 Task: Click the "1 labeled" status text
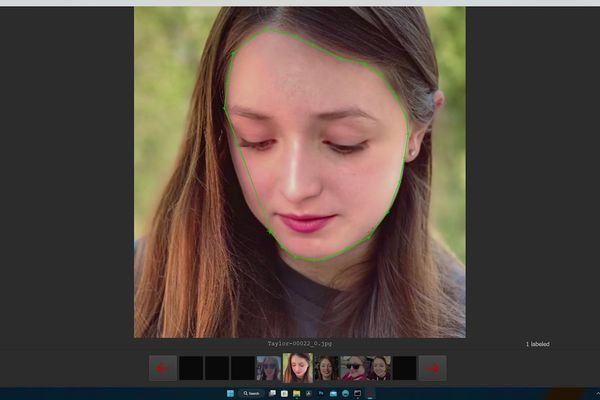click(x=537, y=344)
